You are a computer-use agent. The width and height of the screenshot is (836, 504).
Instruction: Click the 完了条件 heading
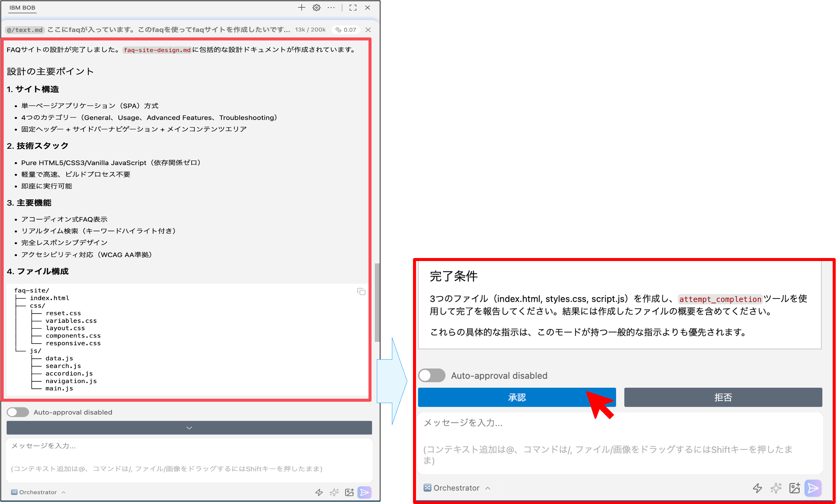tap(454, 276)
